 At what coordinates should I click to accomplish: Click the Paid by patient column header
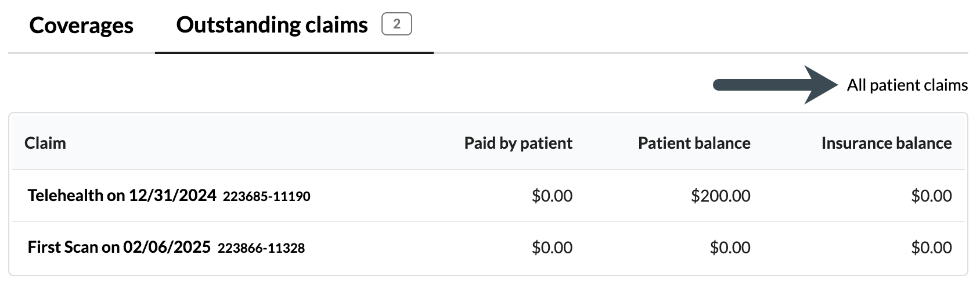pos(518,143)
